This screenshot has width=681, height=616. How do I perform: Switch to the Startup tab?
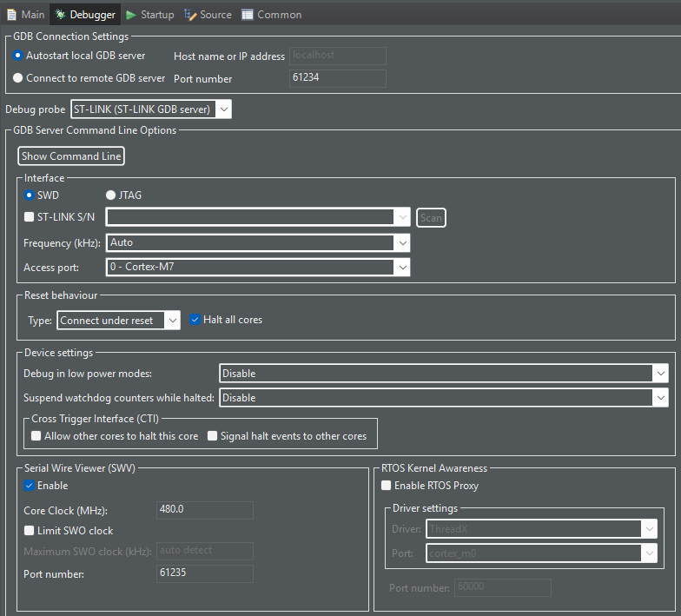[x=149, y=15]
